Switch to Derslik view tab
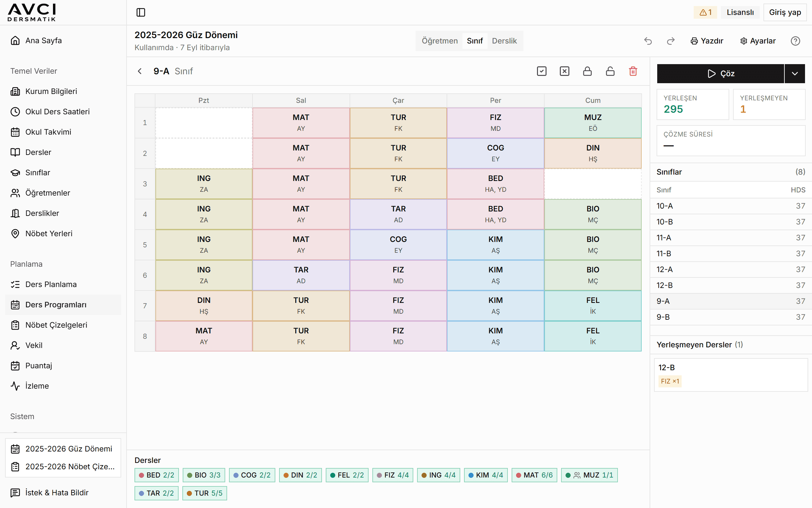Viewport: 812px width, 508px height. click(504, 41)
